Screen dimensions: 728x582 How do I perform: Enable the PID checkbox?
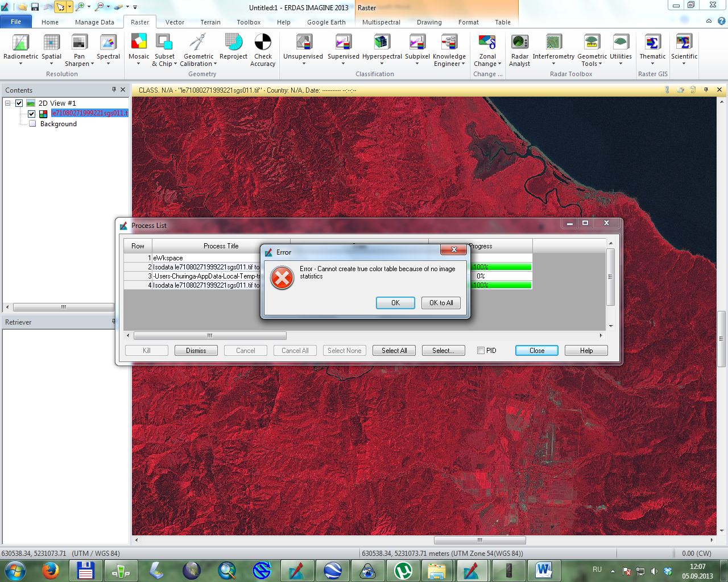(x=481, y=351)
